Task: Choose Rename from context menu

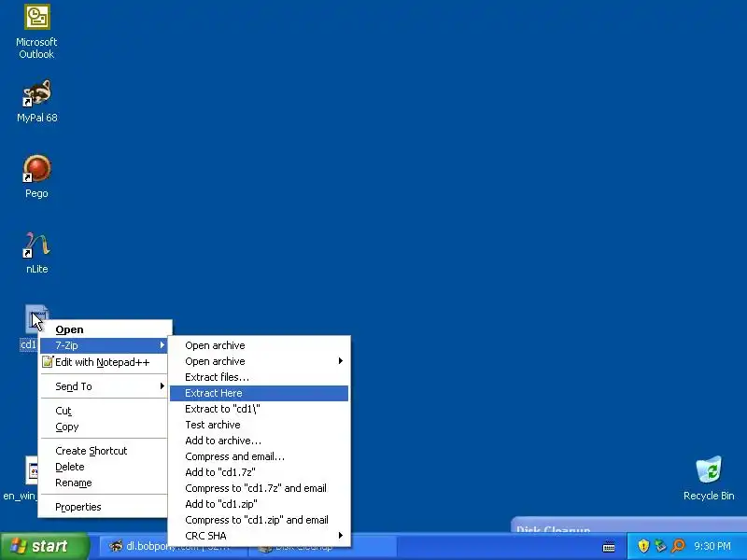Action: (104, 483)
